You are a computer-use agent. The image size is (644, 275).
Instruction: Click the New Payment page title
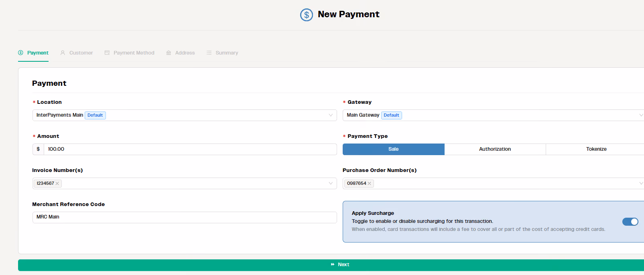pos(349,14)
